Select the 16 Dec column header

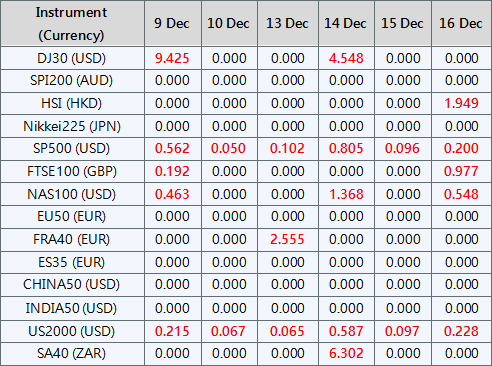point(461,23)
